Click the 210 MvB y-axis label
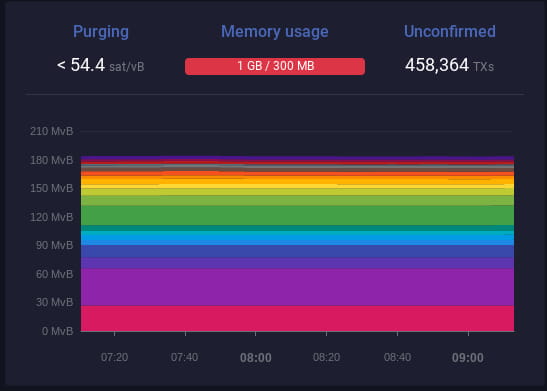547x391 pixels. pos(52,131)
